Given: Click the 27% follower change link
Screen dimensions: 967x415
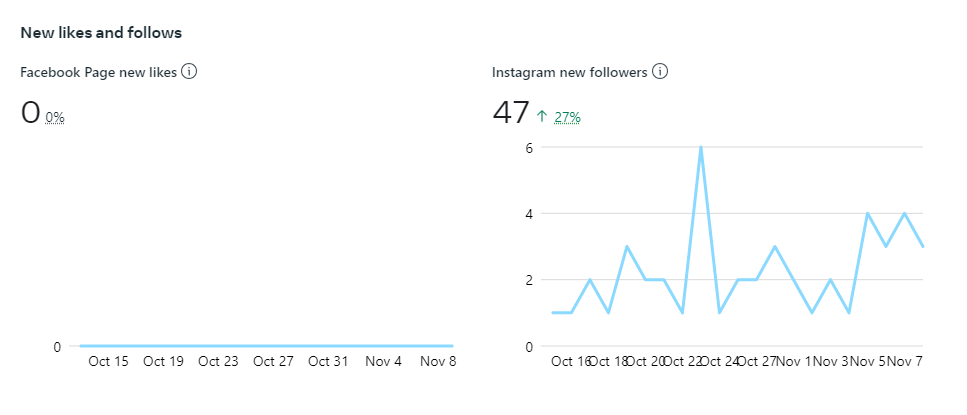Looking at the screenshot, I should coord(567,117).
